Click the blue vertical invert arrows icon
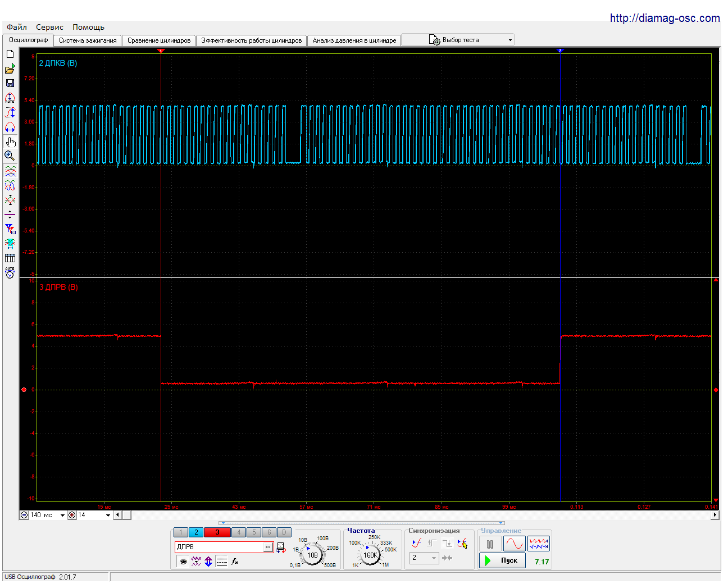 click(208, 561)
